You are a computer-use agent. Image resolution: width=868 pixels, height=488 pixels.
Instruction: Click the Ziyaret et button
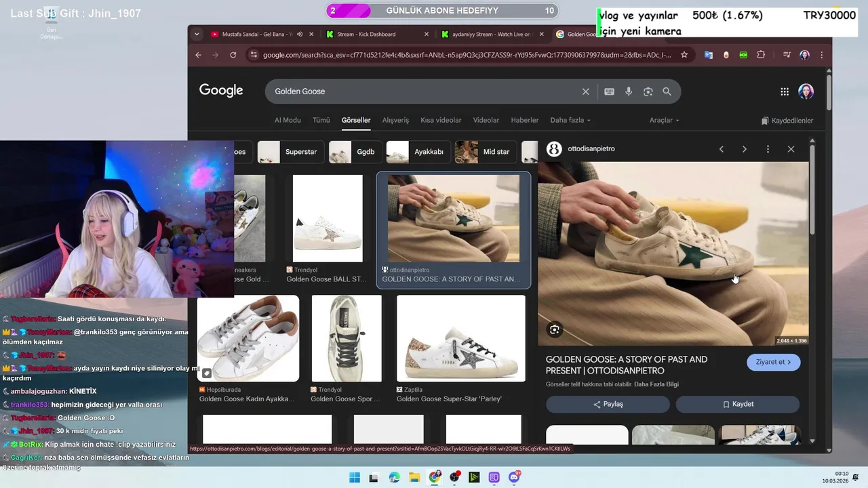coord(774,362)
